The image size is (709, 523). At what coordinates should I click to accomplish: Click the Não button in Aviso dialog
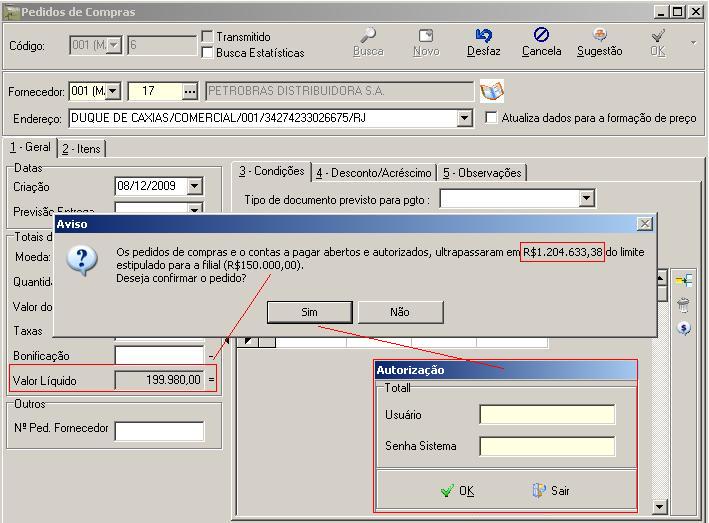tap(400, 312)
